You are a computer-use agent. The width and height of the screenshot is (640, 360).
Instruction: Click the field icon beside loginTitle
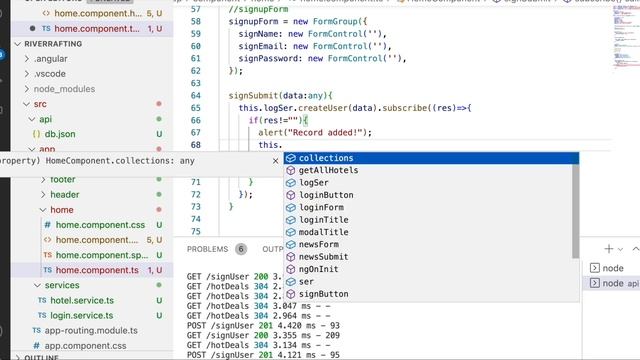coord(291,220)
